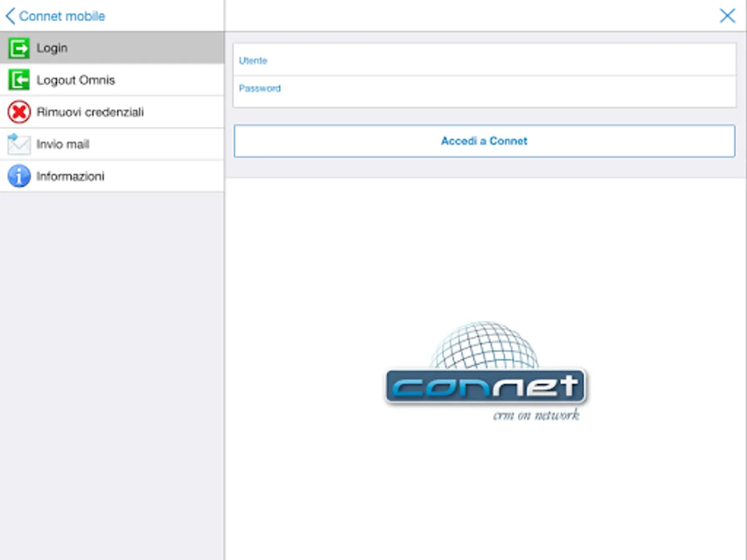Click the green Logout Omnis icon
This screenshot has height=560, width=747.
pyautogui.click(x=19, y=80)
